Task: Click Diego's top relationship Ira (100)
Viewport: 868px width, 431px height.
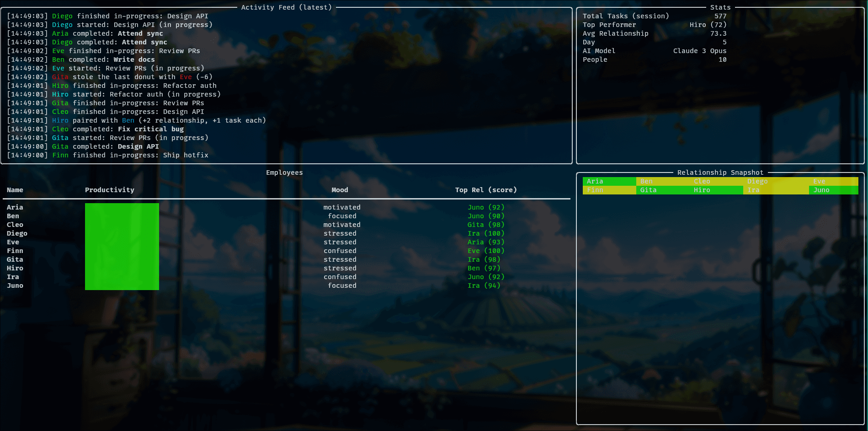Action: [x=486, y=233]
